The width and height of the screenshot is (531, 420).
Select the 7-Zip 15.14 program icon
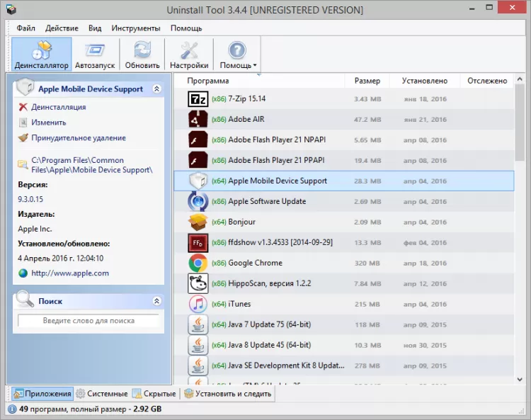[x=198, y=98]
